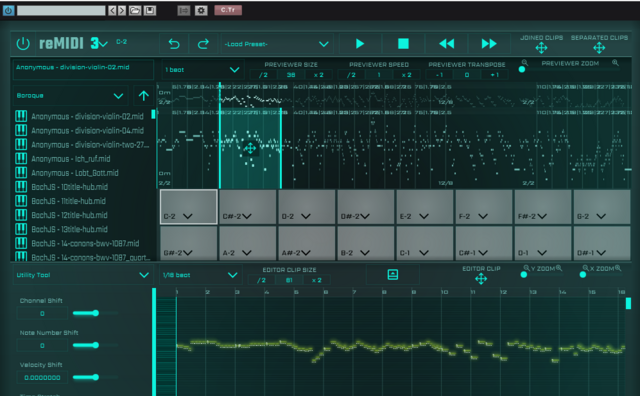Select the C-1 clip pad
640x396 pixels.
(424, 243)
